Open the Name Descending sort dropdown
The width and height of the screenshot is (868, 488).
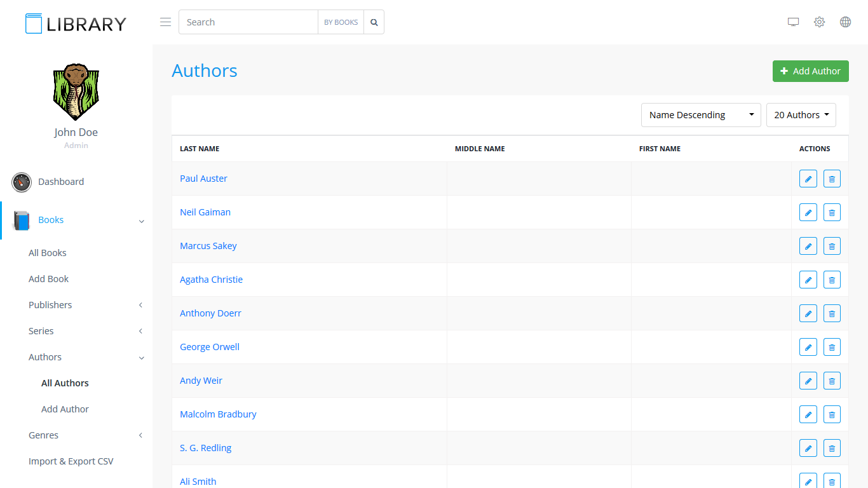click(x=700, y=115)
